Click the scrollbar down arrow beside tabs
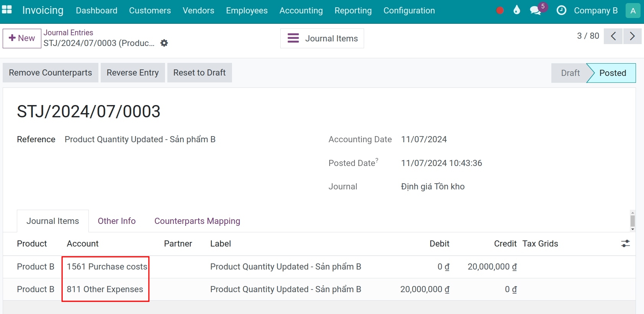Viewport: 644px width, 314px height. [x=633, y=229]
